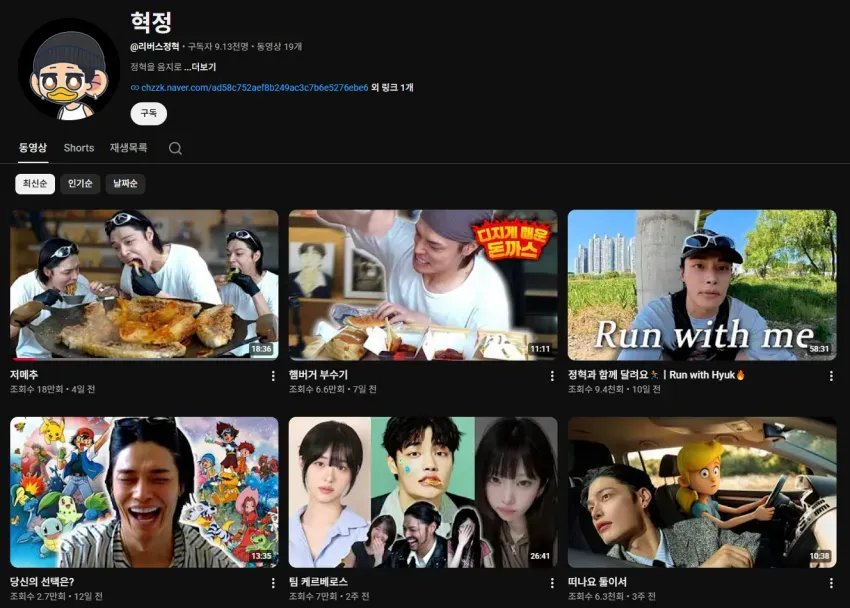The height and width of the screenshot is (608, 850).
Task: Open the 동영상 tab
Action: pos(33,148)
